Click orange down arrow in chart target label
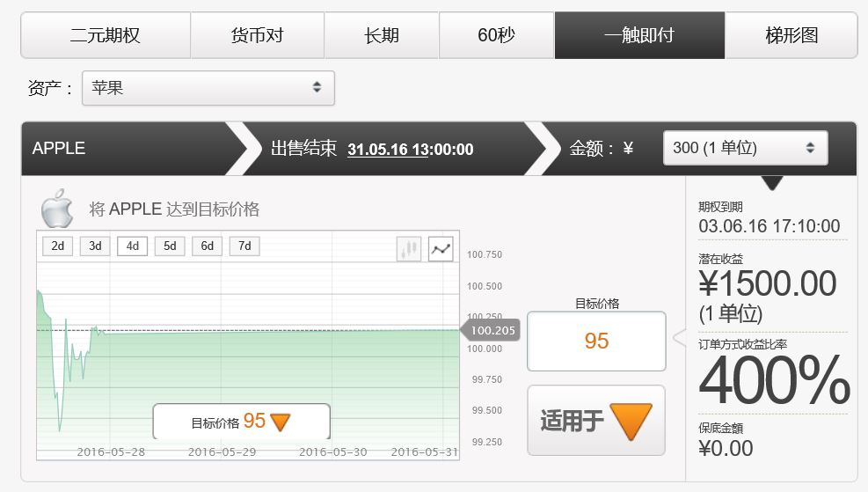The width and height of the screenshot is (868, 492). [x=281, y=422]
